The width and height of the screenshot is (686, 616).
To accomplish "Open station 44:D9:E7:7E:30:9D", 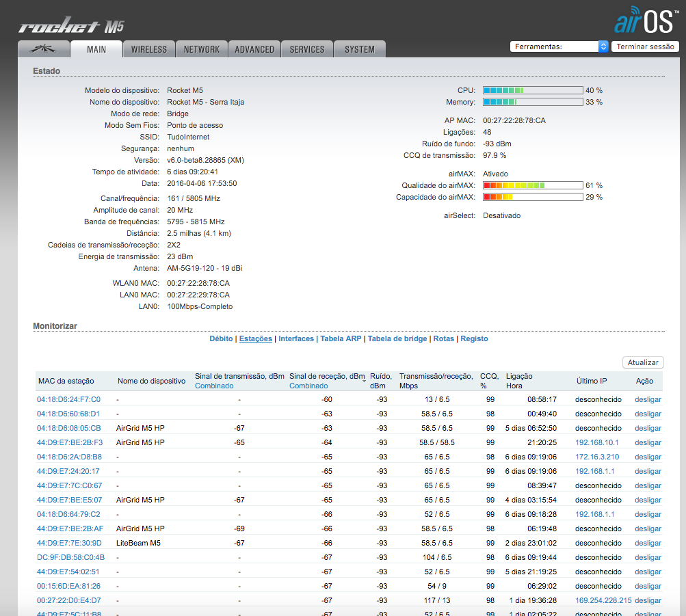I will coord(69,543).
